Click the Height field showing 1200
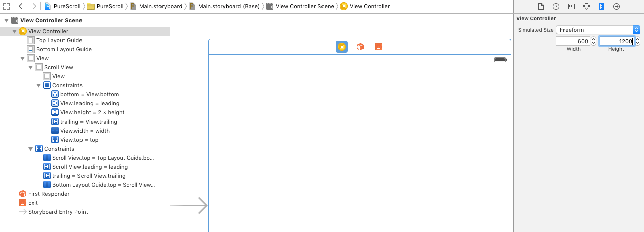 coord(616,41)
